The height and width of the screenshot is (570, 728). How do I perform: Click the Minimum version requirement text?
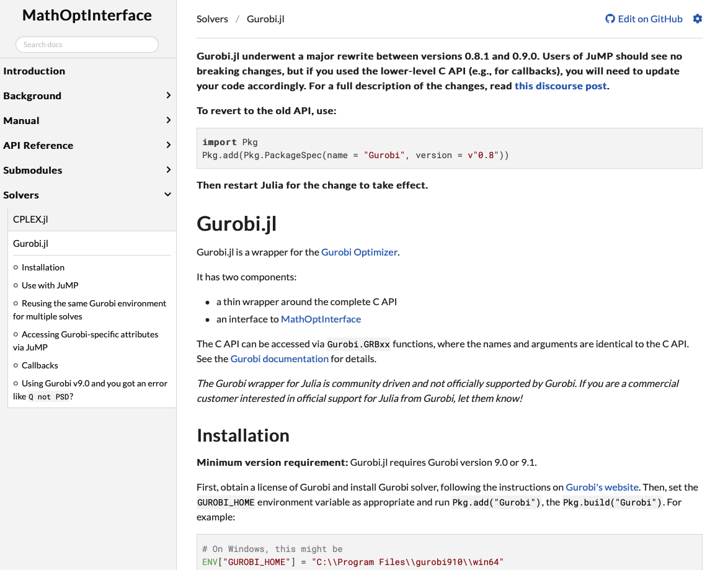pos(272,463)
